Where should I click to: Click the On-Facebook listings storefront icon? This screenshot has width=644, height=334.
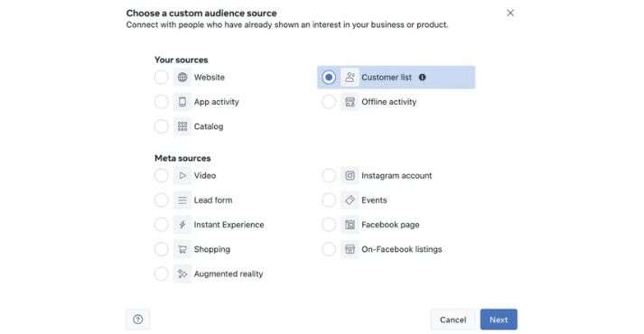[350, 249]
